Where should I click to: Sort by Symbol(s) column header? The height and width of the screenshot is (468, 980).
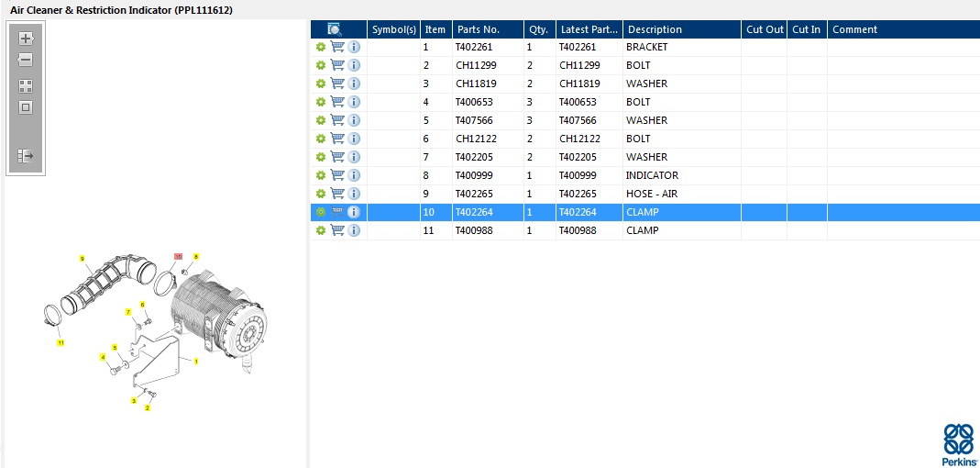(394, 29)
